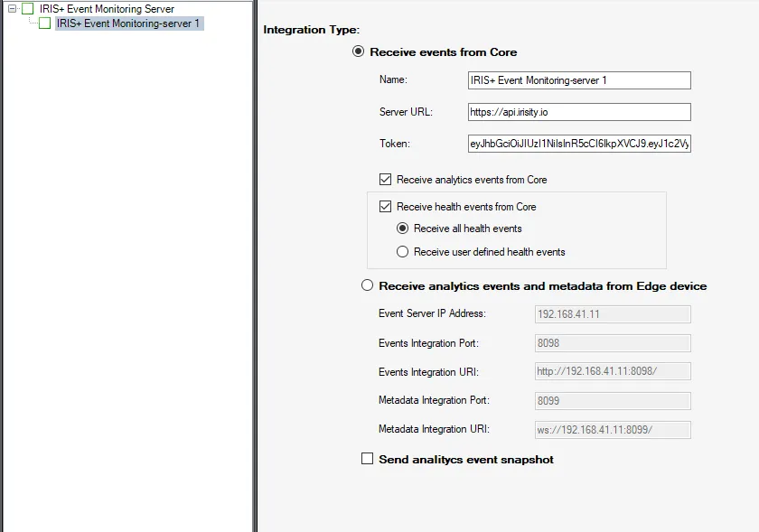Click the Name input field
The image size is (759, 532).
[579, 80]
